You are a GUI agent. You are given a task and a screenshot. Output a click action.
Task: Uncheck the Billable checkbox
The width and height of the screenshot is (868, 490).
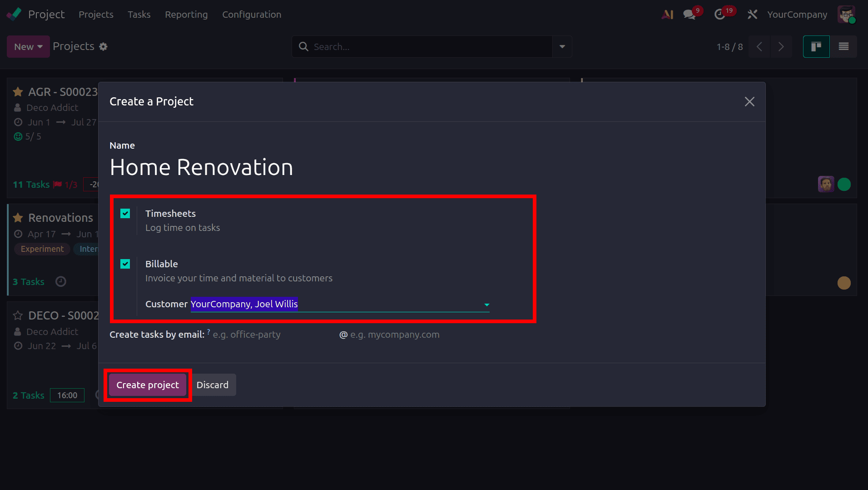point(125,264)
